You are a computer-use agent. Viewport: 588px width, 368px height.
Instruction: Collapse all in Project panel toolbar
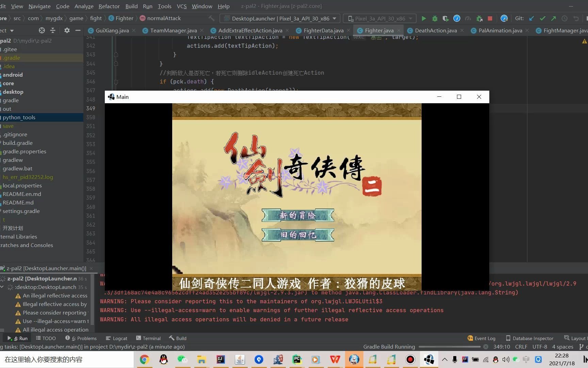pos(53,30)
